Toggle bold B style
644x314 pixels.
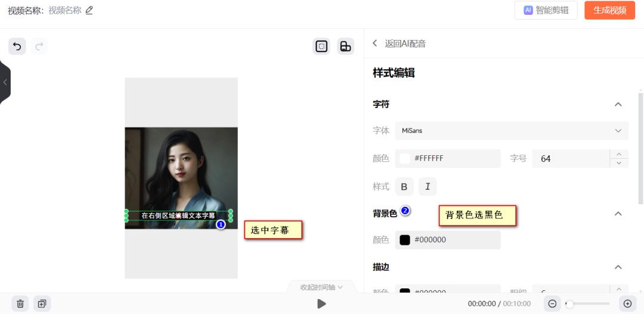click(404, 187)
